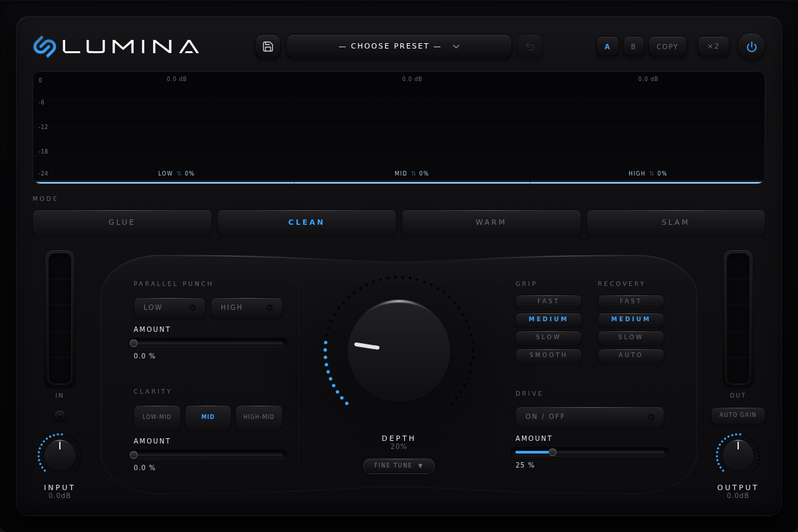Image resolution: width=798 pixels, height=532 pixels.
Task: Click the undo arrow icon
Action: pos(530,47)
